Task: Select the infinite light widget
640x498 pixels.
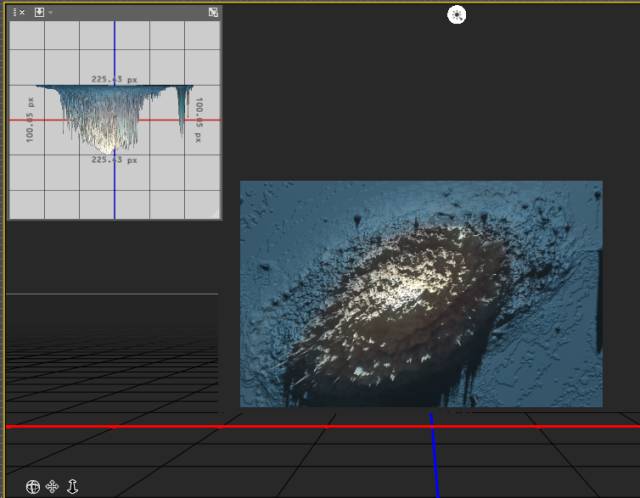Action: tap(456, 14)
